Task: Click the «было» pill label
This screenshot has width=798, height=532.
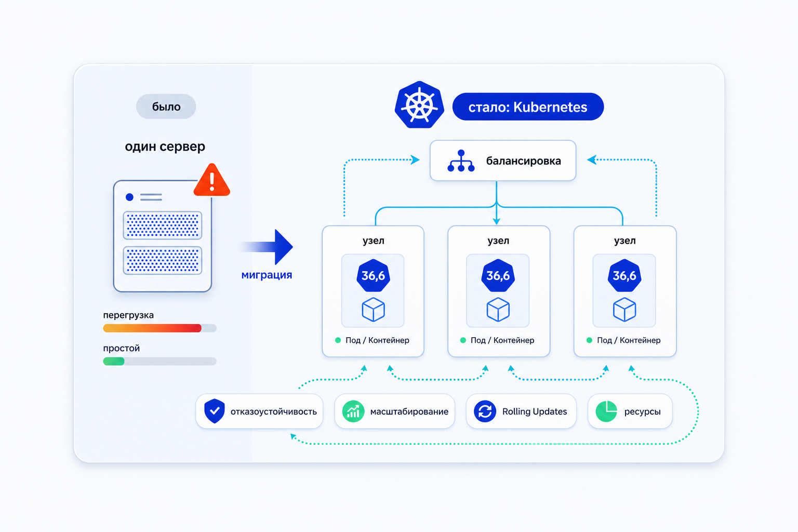Action: coord(166,107)
